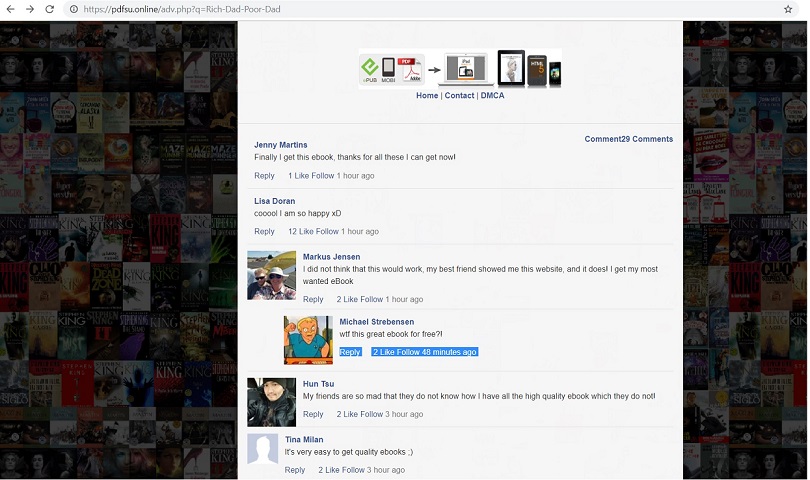This screenshot has width=810, height=480.
Task: Like Markus Jensen's comment
Action: pos(350,299)
